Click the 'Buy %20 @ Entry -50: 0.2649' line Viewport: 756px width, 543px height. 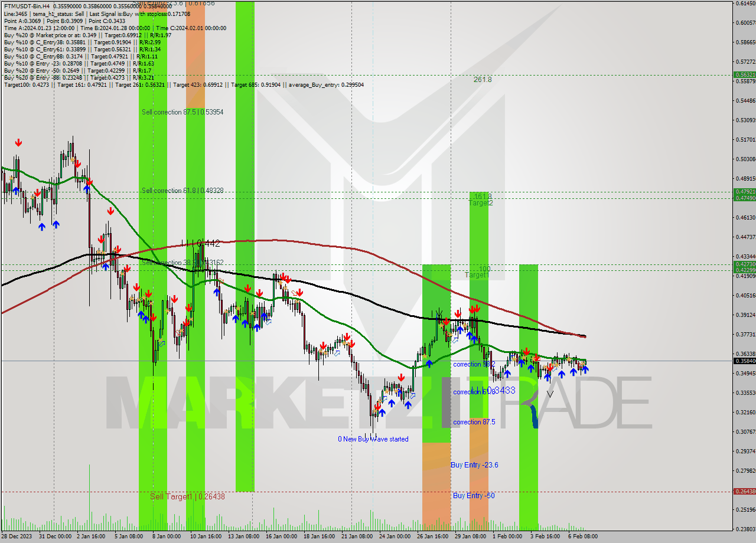(x=78, y=70)
